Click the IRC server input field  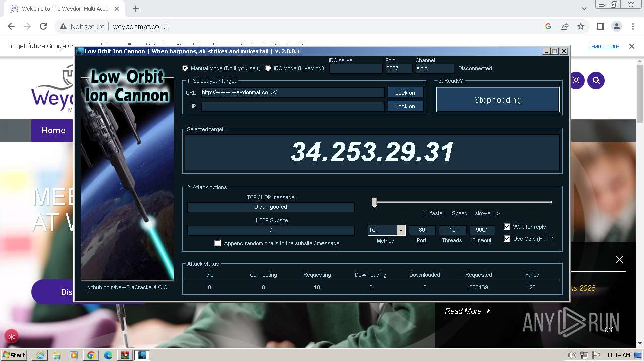[x=356, y=69]
